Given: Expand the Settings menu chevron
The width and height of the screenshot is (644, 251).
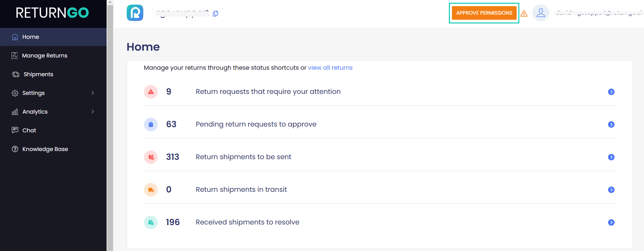Looking at the screenshot, I should (93, 93).
